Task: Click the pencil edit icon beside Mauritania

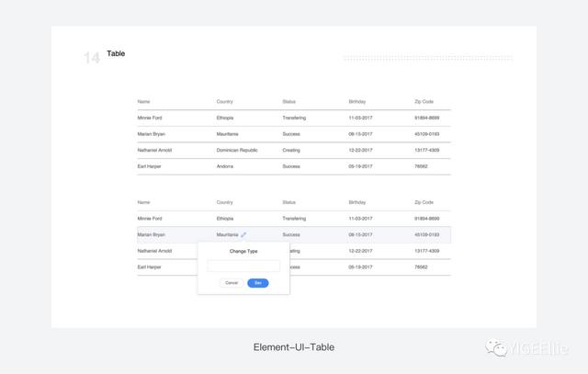Action: point(243,234)
